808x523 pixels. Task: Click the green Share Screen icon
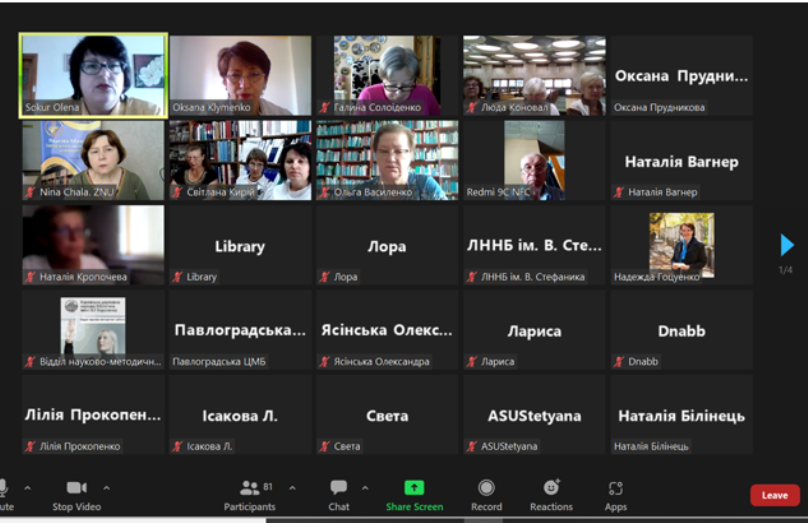(x=414, y=487)
